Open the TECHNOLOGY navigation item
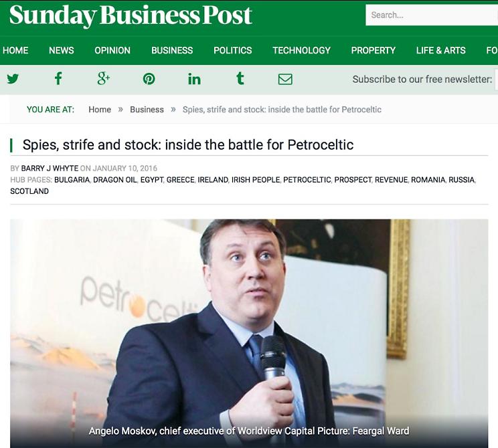The height and width of the screenshot is (448, 498). pos(301,50)
